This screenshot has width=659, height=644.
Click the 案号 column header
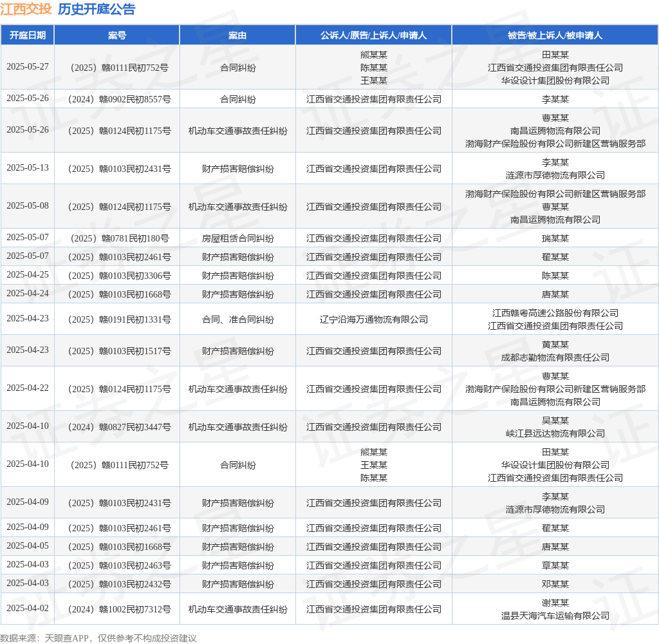tap(117, 35)
